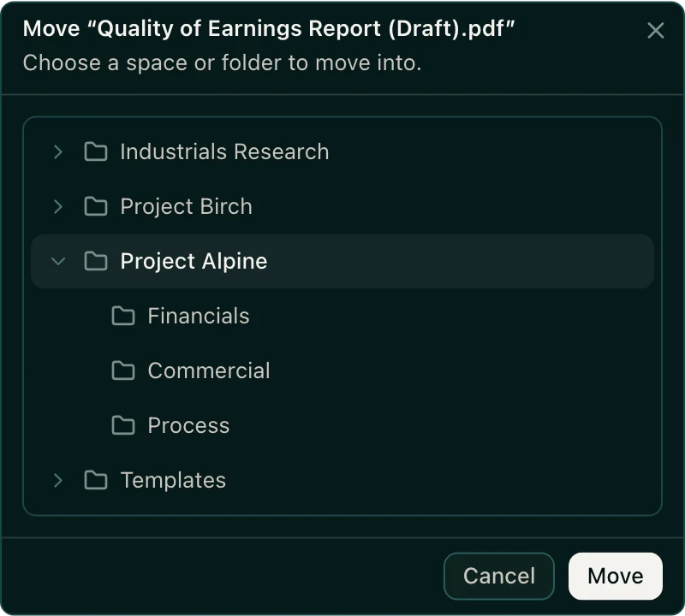Image resolution: width=685 pixels, height=616 pixels.
Task: Select the Project Birch label
Action: coord(186,206)
